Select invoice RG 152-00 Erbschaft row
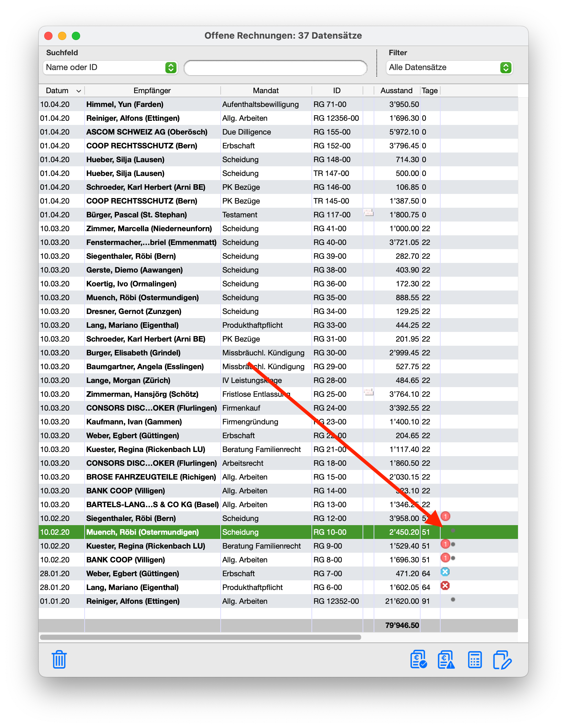Image resolution: width=567 pixels, height=728 pixels. coord(278,146)
